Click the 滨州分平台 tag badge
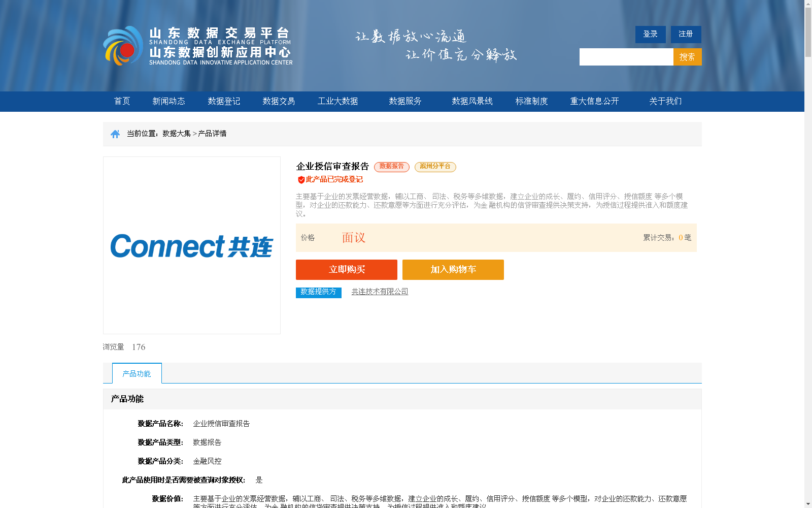 435,167
